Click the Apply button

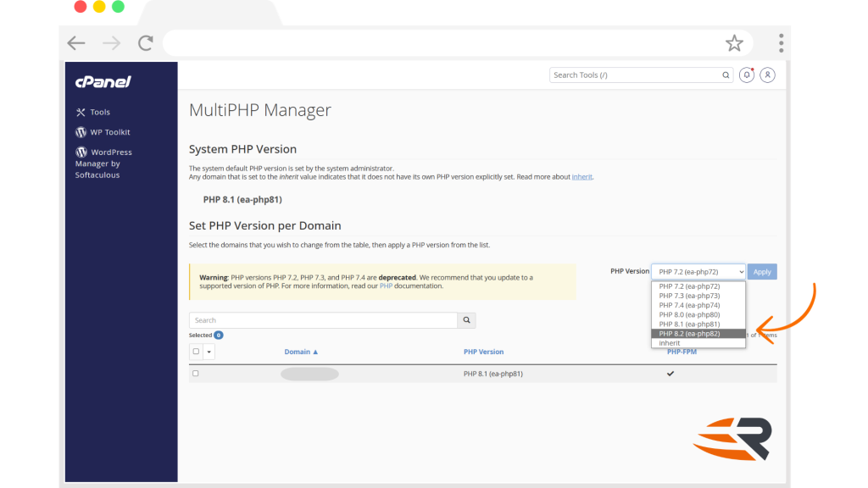pos(762,272)
